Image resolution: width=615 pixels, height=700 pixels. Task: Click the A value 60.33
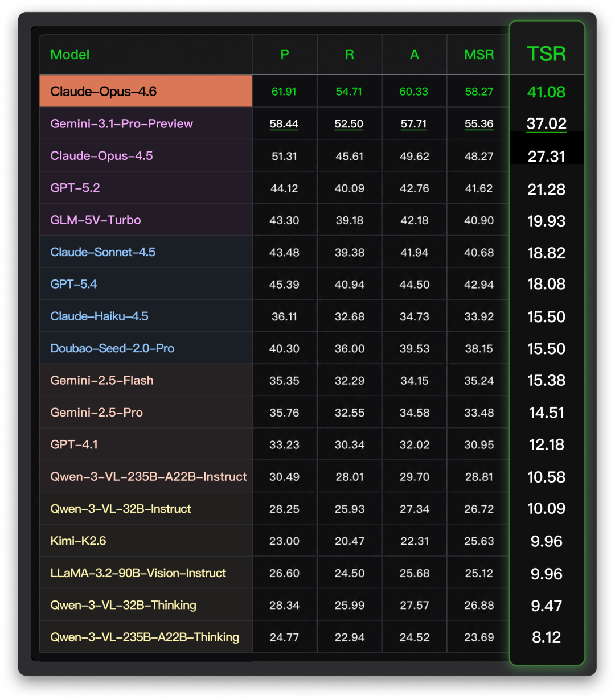tap(414, 92)
